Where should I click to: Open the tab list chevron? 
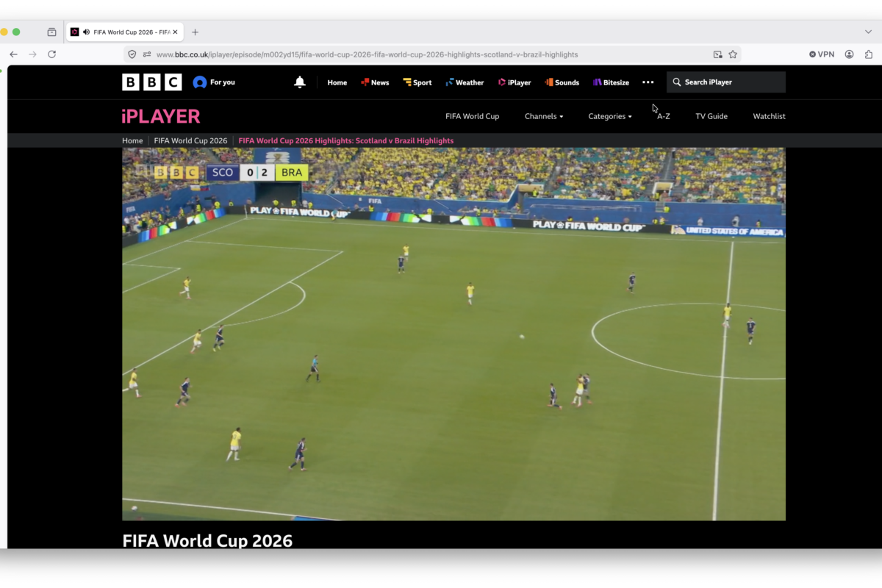868,32
